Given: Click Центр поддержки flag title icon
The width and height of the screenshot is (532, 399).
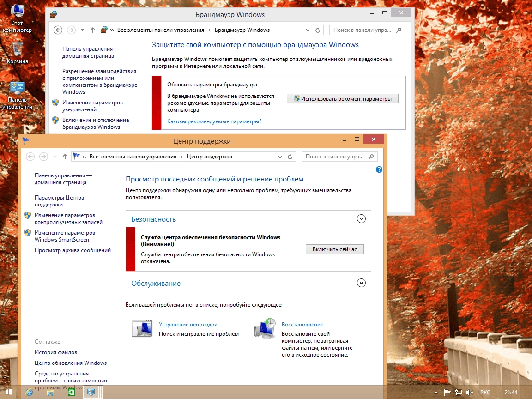Looking at the screenshot, I should click(x=26, y=140).
